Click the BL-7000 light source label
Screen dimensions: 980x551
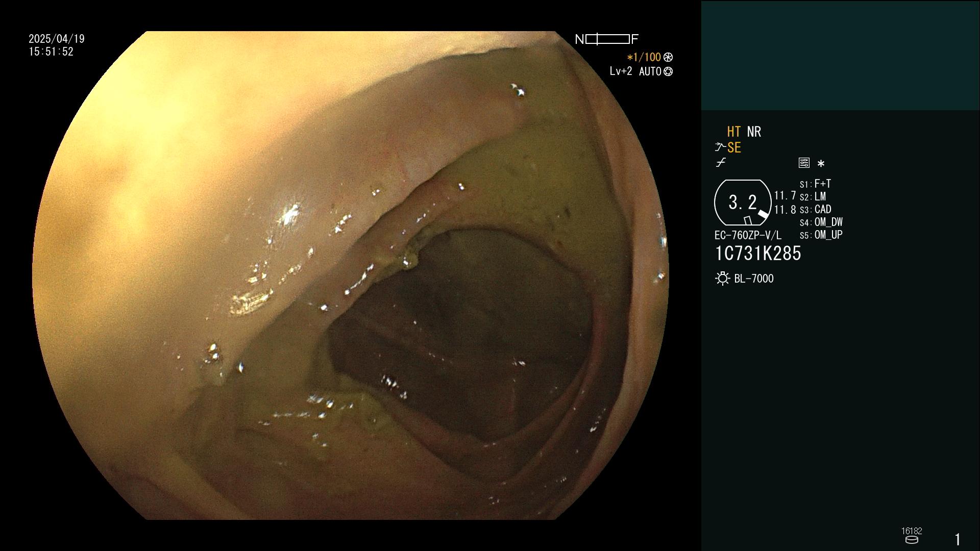(754, 279)
